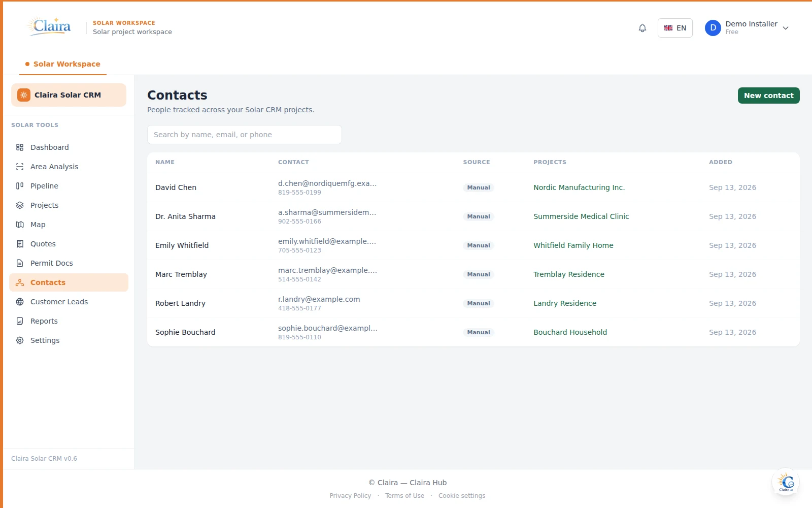
Task: Click the Claira Solar CRM v0.6 version text
Action: [x=44, y=459]
